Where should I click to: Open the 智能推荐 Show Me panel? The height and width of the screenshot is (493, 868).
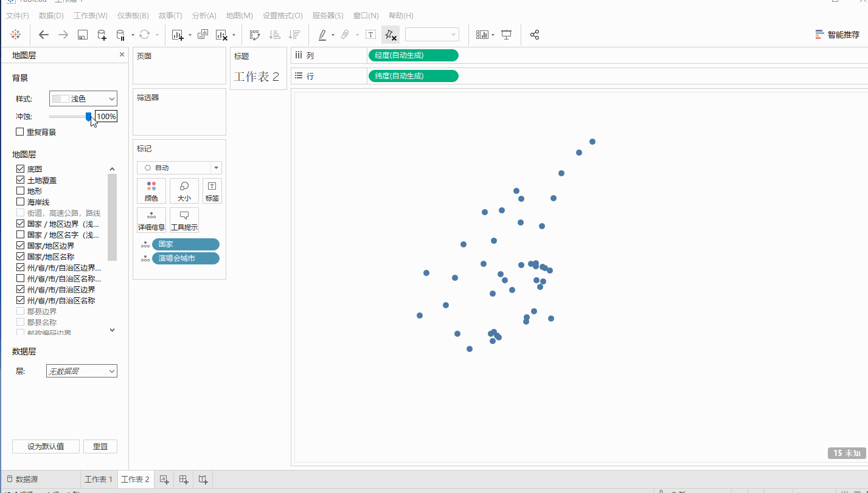837,35
